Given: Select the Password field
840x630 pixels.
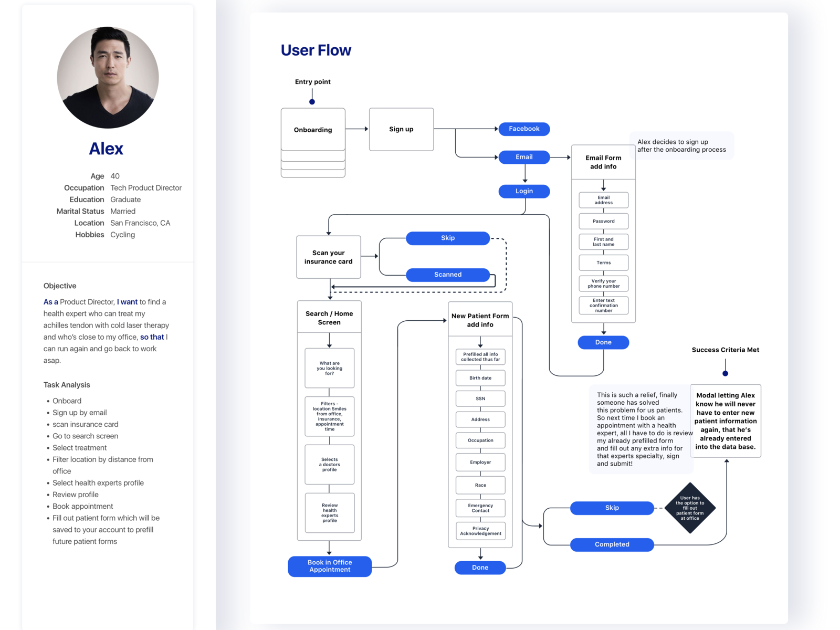Looking at the screenshot, I should tap(603, 221).
